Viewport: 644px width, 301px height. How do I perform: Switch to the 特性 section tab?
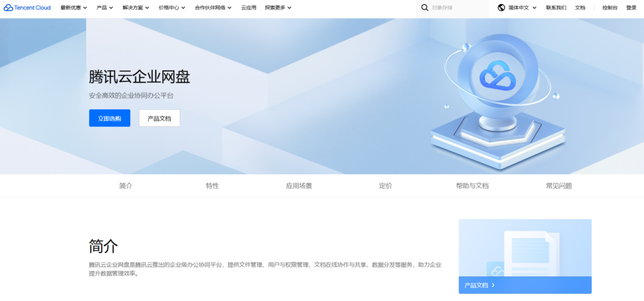coord(213,186)
